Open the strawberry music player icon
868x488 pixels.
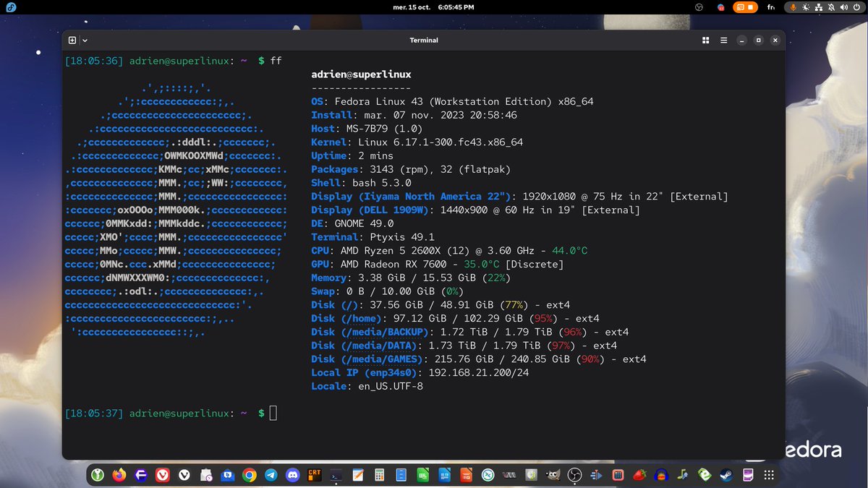coord(639,475)
